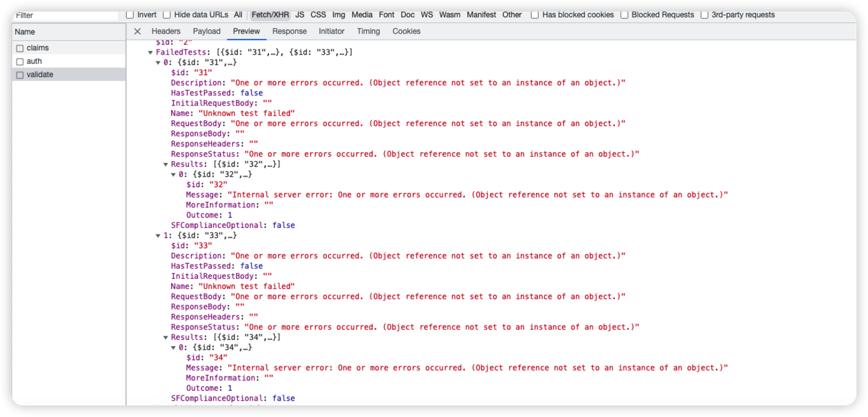Collapse the failed test with $id 33
This screenshot has width=868, height=417.
pyautogui.click(x=158, y=235)
